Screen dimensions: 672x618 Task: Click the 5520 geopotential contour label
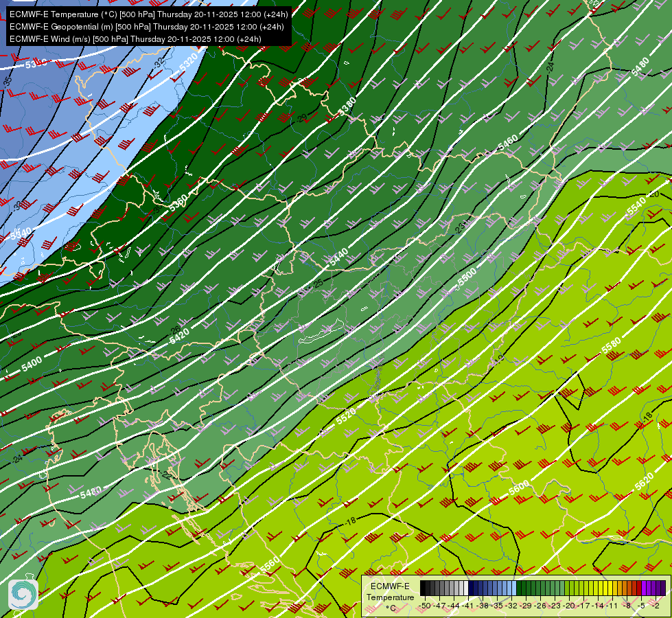point(346,416)
